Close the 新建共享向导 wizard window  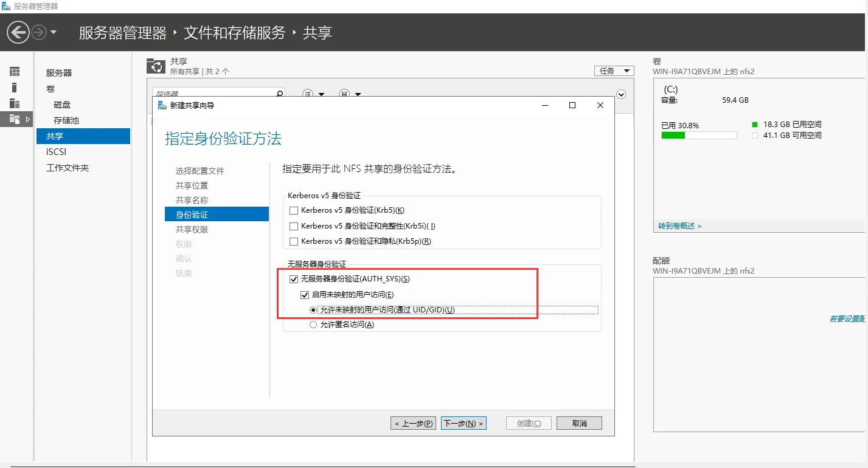[x=600, y=105]
